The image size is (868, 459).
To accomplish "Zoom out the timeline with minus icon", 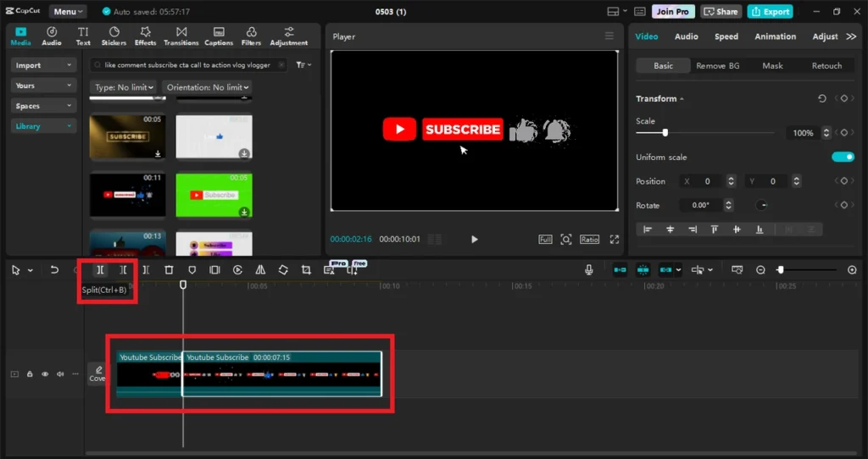I will tap(760, 270).
